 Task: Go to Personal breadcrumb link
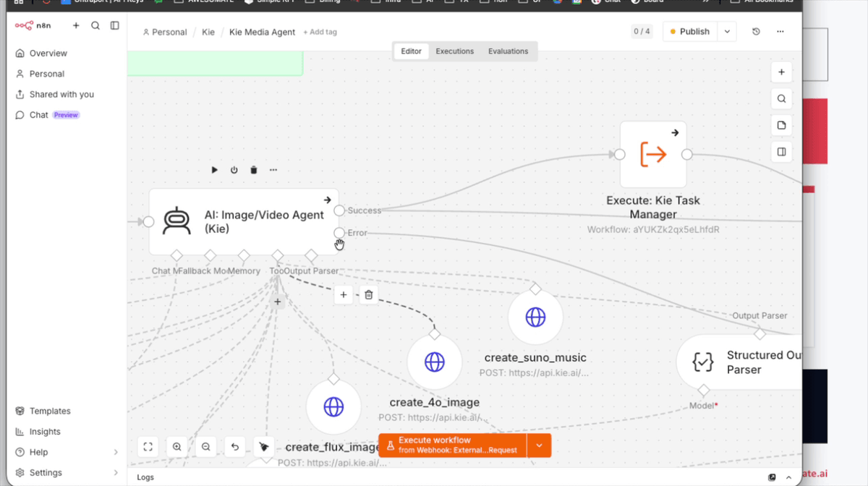click(165, 32)
